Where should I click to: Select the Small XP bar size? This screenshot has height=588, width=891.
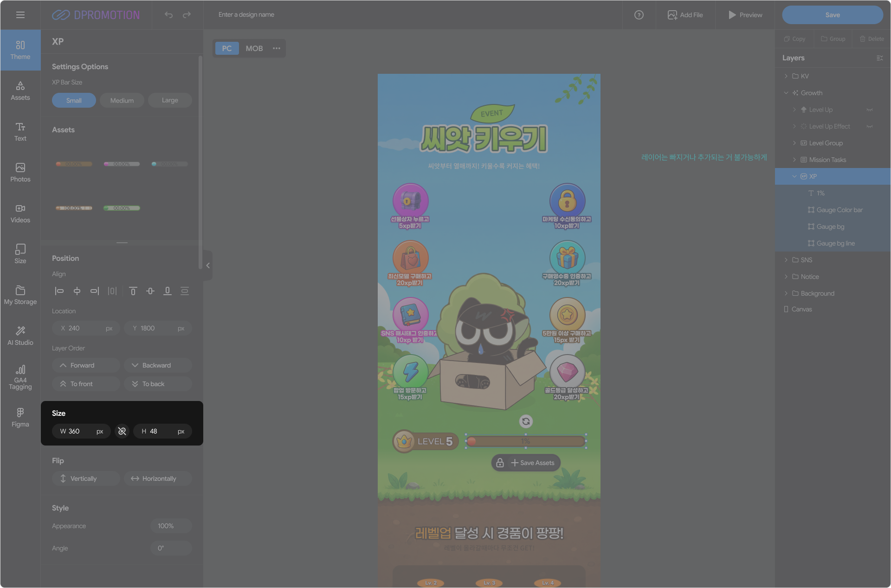[74, 100]
